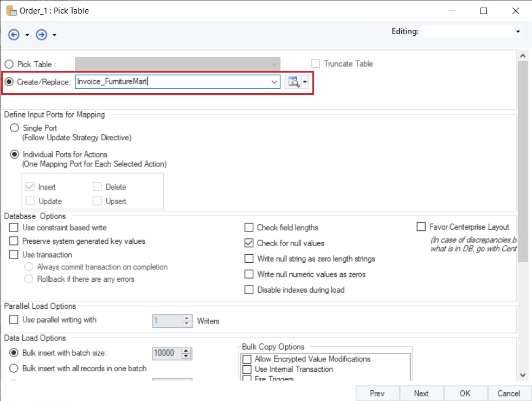Image resolution: width=532 pixels, height=401 pixels.
Task: Choose the Single Port option
Action: 14,128
